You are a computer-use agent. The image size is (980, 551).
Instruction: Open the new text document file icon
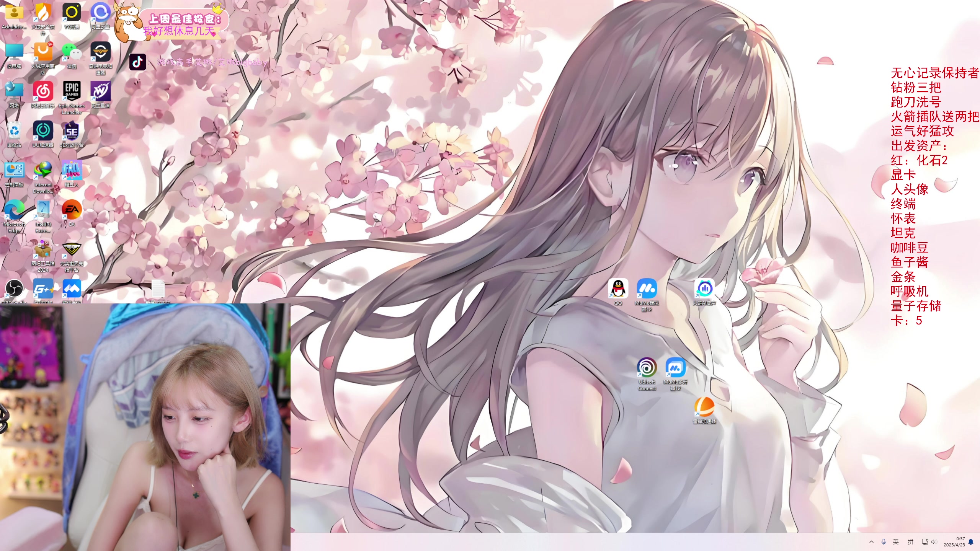[158, 291]
